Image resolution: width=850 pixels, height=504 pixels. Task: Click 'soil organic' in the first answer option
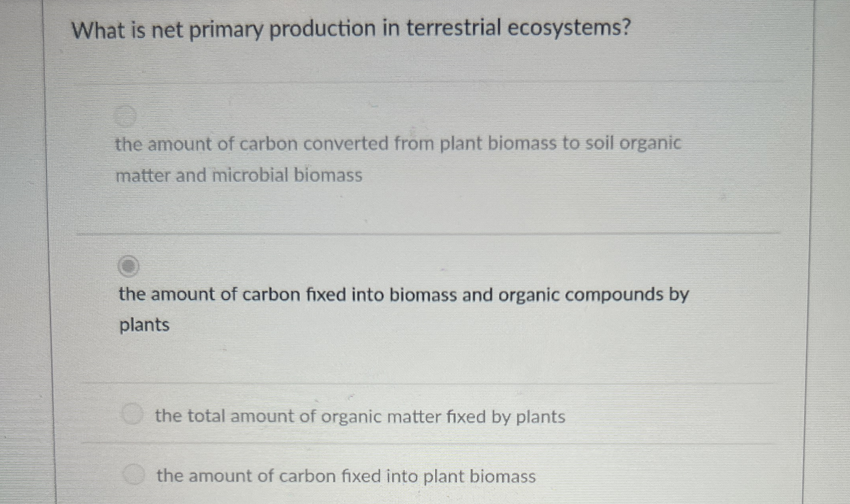coord(633,143)
